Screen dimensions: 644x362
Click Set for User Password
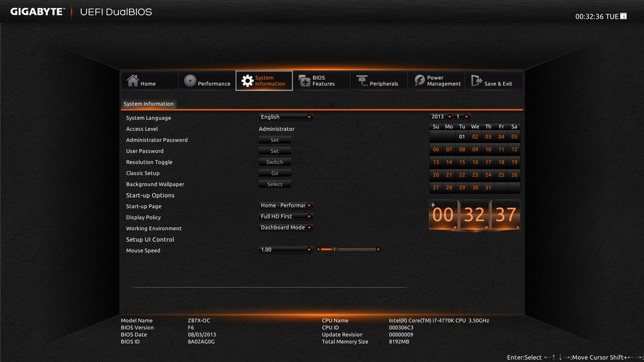(x=275, y=151)
